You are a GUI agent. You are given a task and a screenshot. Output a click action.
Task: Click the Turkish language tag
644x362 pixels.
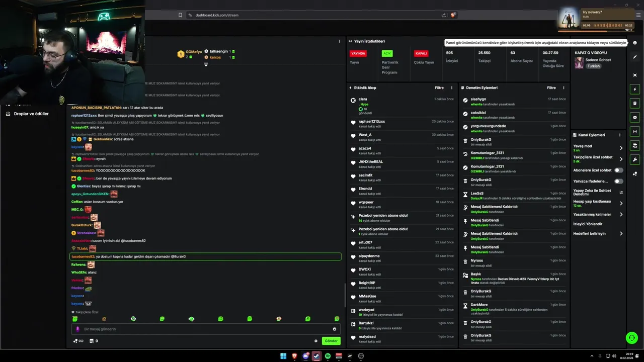pyautogui.click(x=594, y=66)
